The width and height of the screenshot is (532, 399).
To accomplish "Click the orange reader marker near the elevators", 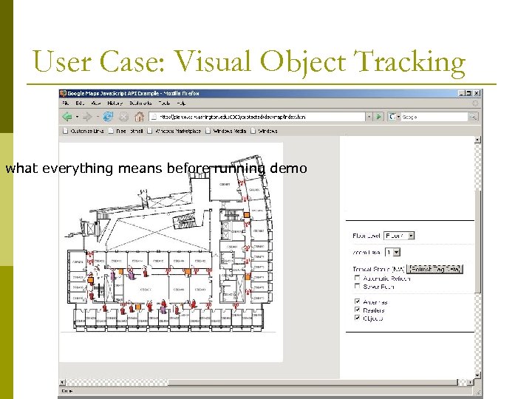I will pos(247,215).
